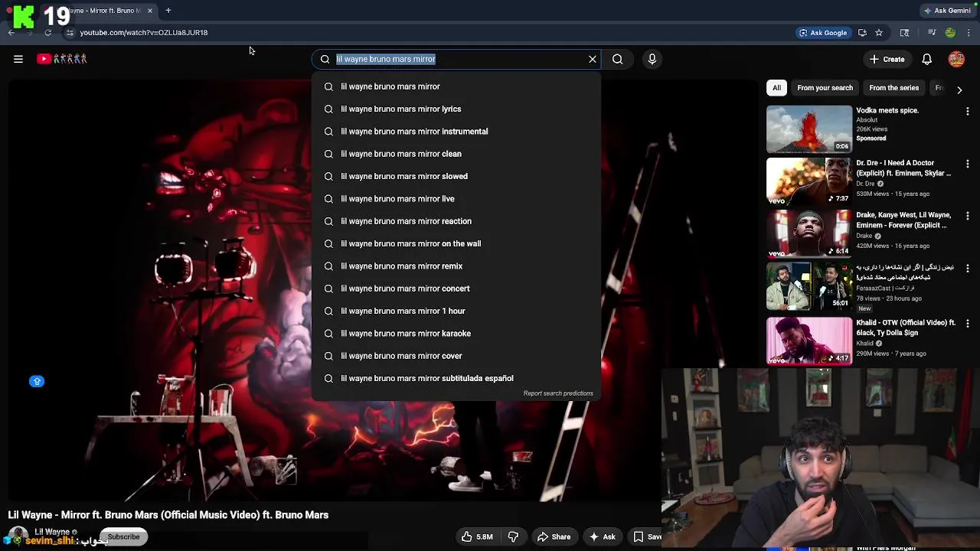Open browser profile avatar

(950, 33)
